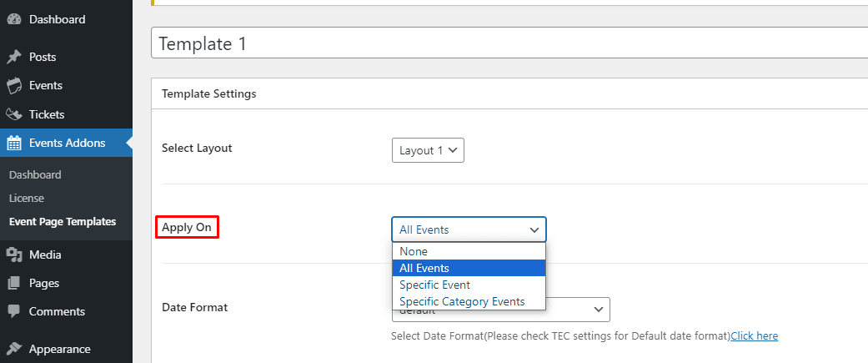Click the Events Addons calendar icon
Viewport: 868px width, 363px height.
pyautogui.click(x=14, y=143)
